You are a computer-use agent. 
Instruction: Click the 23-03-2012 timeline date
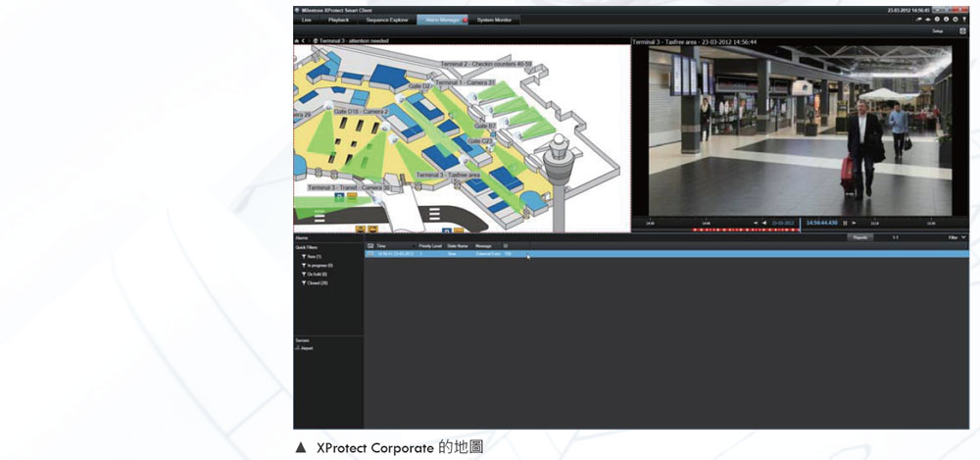[x=782, y=223]
